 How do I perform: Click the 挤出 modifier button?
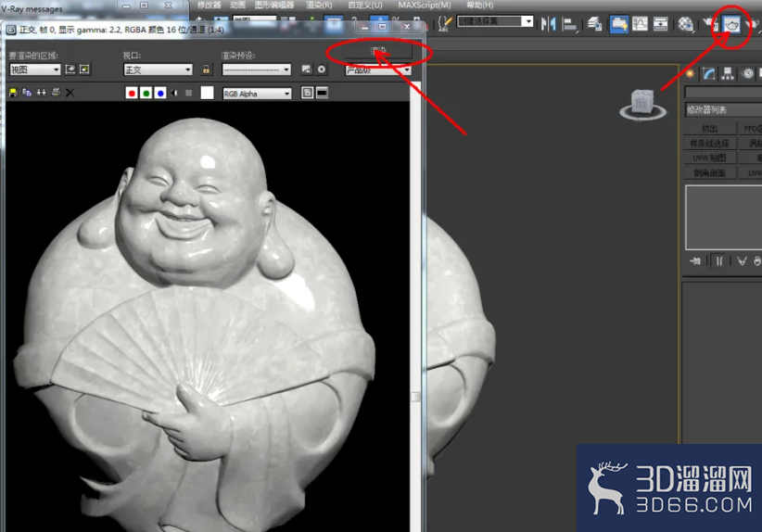point(709,128)
